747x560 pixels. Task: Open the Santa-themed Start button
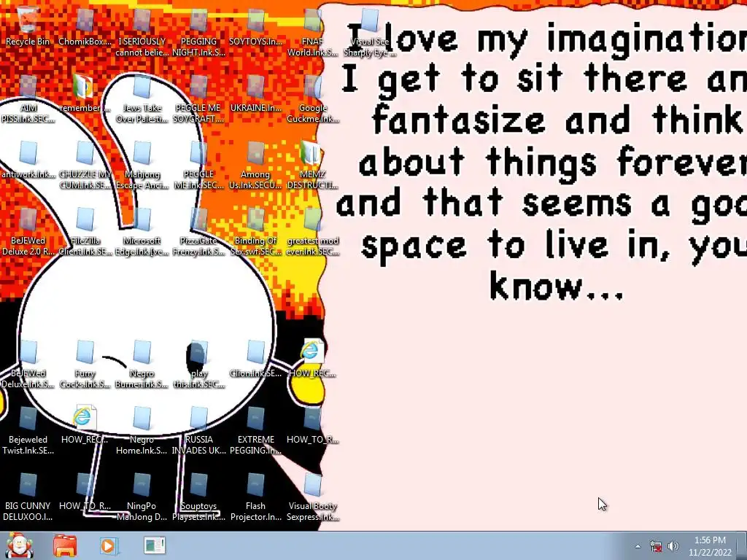pyautogui.click(x=19, y=545)
